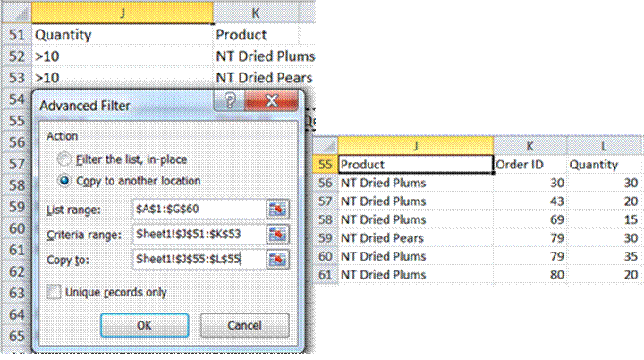Select 'Copy to another location' option
Image resolution: width=644 pixels, height=360 pixels.
[x=64, y=180]
